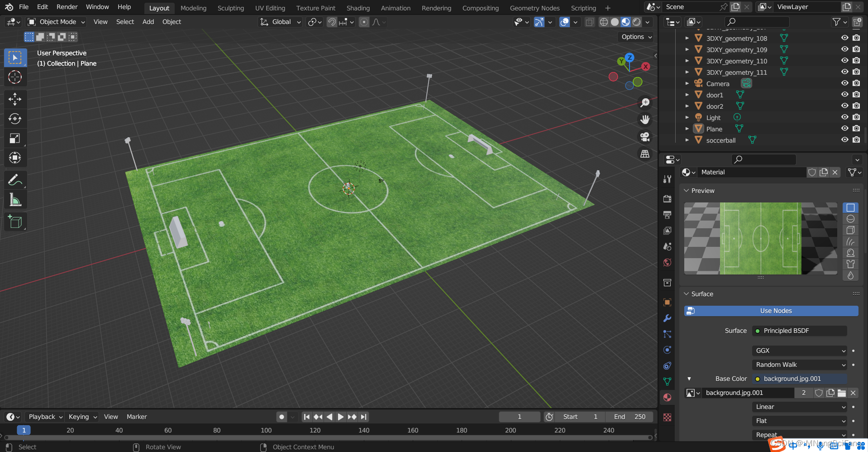Select the Cursor tool in toolbar
868x452 pixels.
(15, 77)
